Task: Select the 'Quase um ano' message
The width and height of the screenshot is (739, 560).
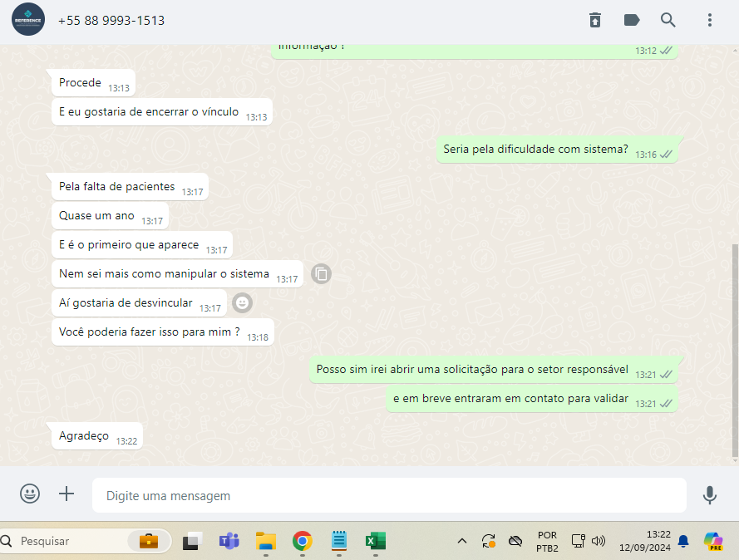Action: pos(111,216)
